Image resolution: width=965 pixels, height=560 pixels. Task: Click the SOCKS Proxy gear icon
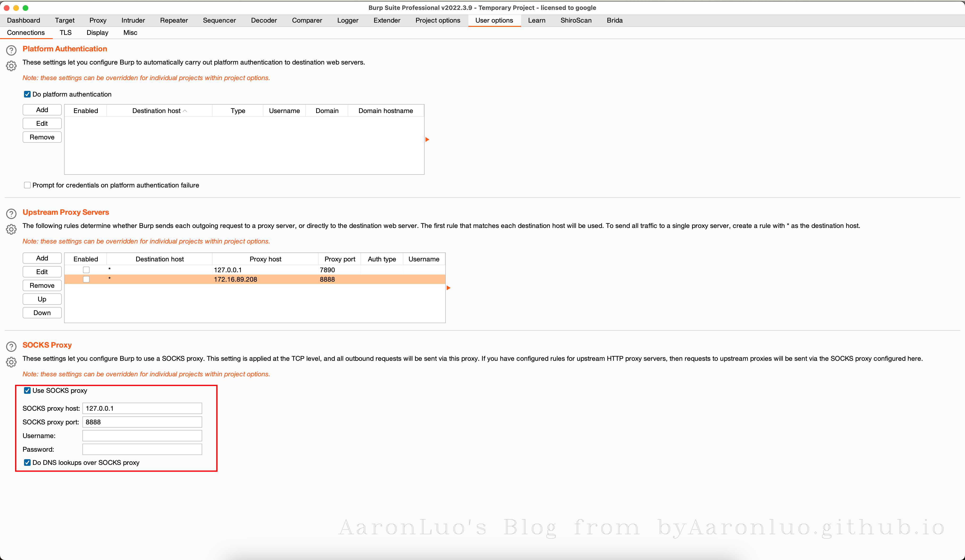coord(11,362)
